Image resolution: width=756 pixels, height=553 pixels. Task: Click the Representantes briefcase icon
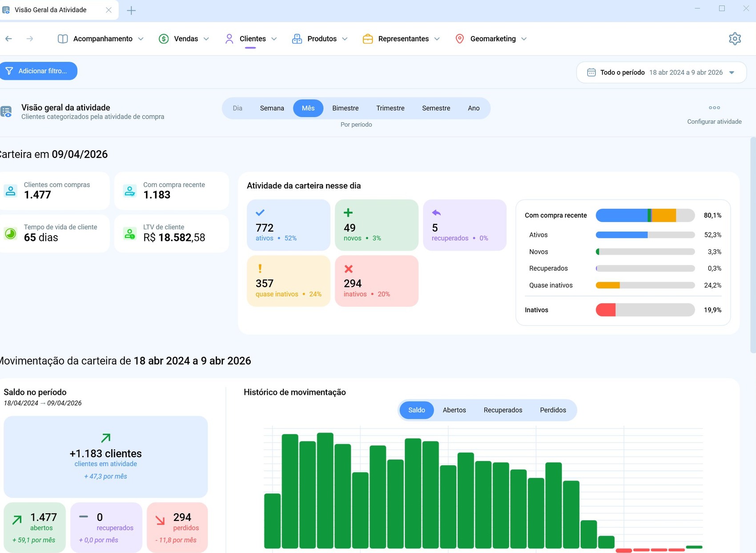(368, 39)
